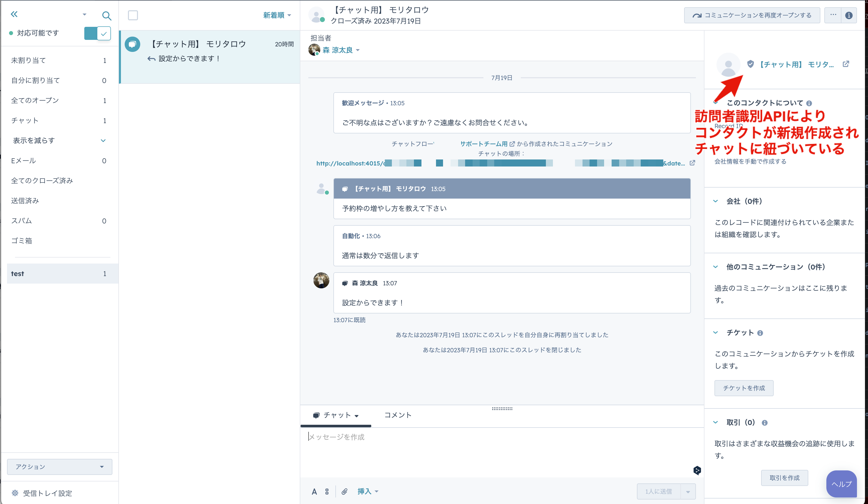Insert a link using the link icon
Screen dimensions: 868x504
(327, 492)
